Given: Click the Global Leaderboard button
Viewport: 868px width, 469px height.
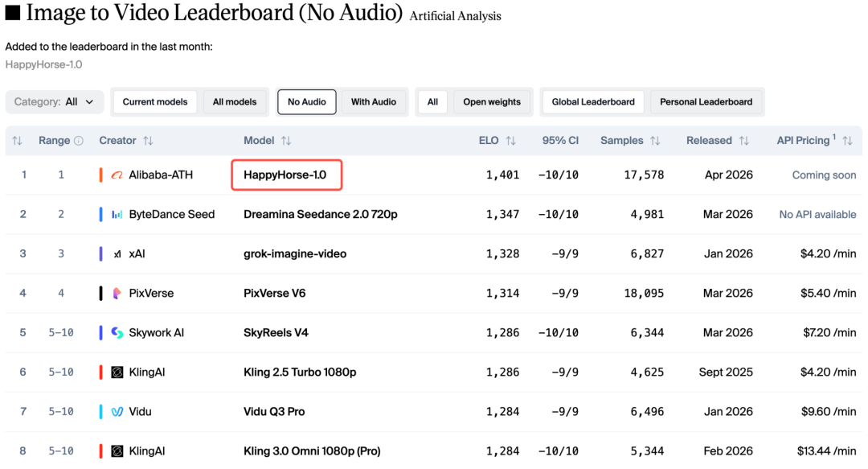Looking at the screenshot, I should [x=593, y=102].
